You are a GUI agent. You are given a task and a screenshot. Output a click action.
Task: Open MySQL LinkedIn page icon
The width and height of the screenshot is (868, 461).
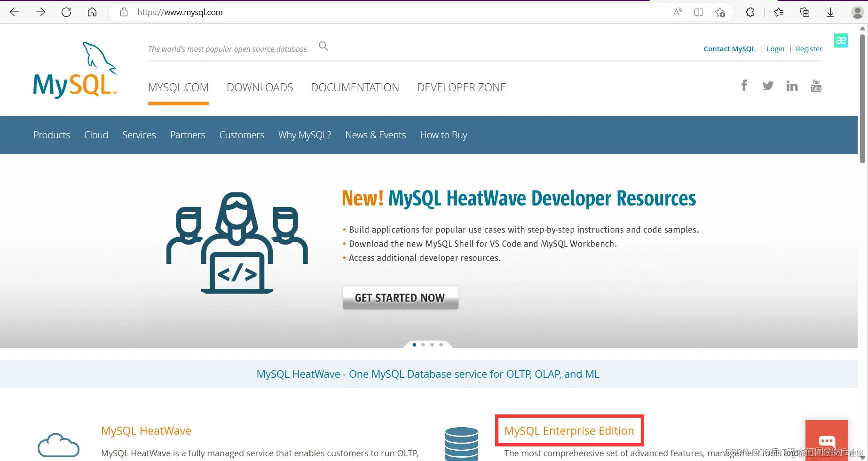point(792,86)
